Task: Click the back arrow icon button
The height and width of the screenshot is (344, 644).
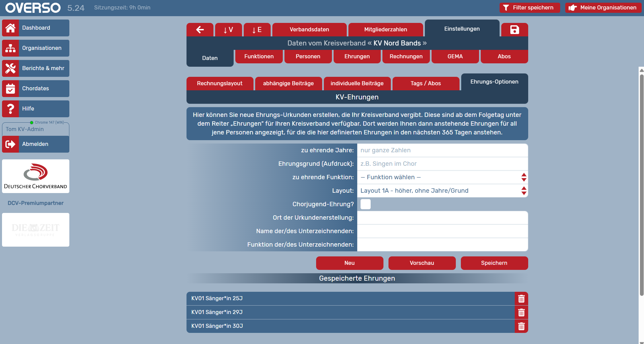Action: click(x=200, y=30)
